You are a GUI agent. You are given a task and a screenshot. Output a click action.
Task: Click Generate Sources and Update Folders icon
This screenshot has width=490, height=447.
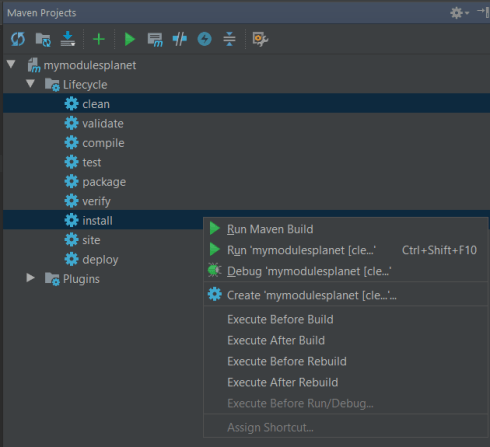(43, 39)
